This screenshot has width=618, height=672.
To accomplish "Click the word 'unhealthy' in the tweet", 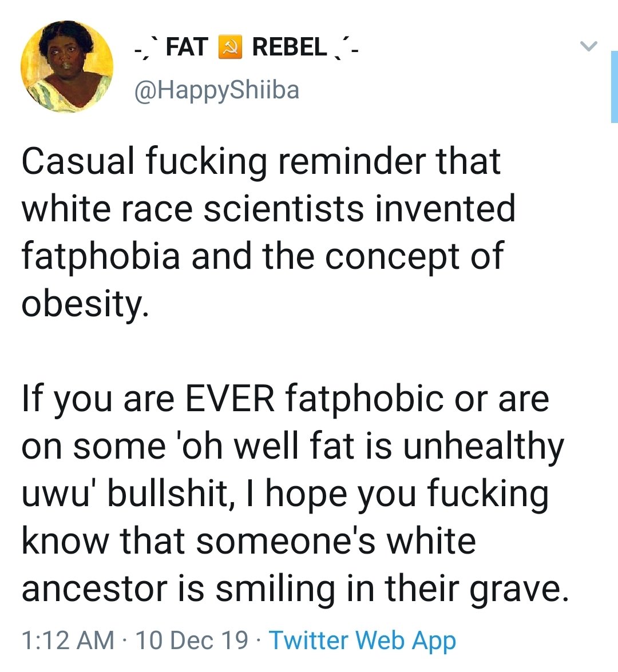I will [x=484, y=447].
